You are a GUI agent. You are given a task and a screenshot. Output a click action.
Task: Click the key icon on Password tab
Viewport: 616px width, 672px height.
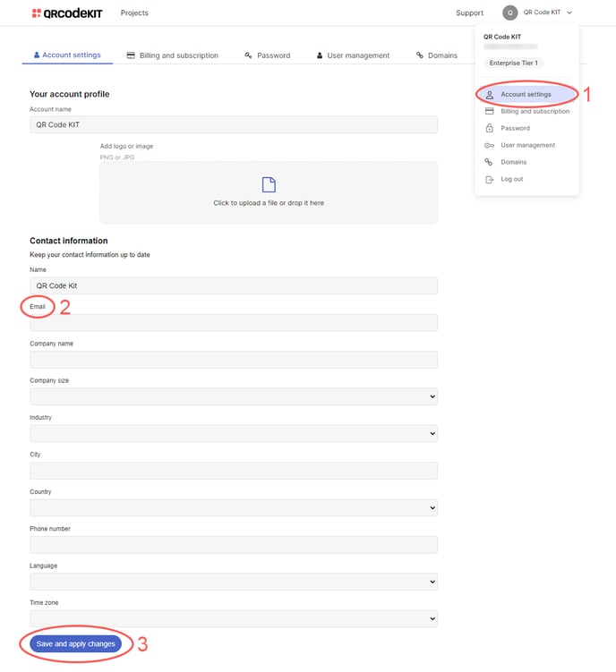248,55
